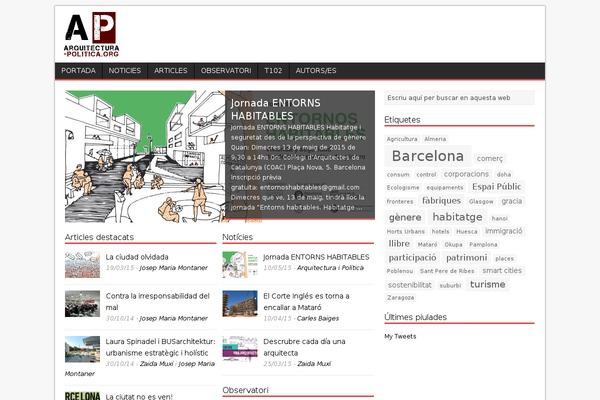The height and width of the screenshot is (400, 600).
Task: Select the Barcelona tag
Action: coord(428,156)
